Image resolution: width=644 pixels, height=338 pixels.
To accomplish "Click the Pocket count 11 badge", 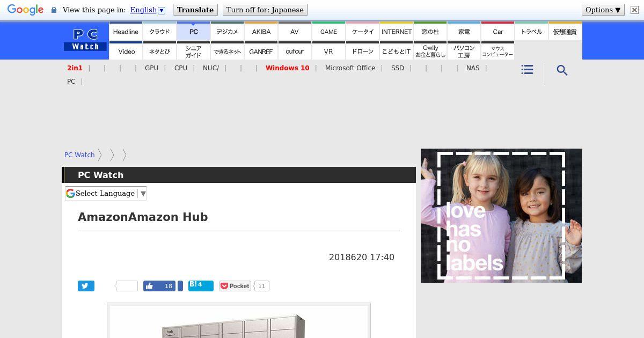I will click(x=261, y=286).
